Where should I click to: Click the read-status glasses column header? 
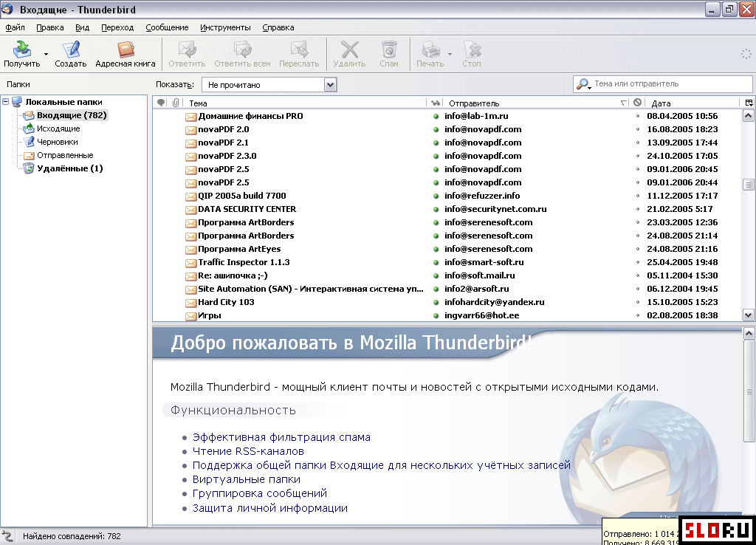tap(436, 103)
